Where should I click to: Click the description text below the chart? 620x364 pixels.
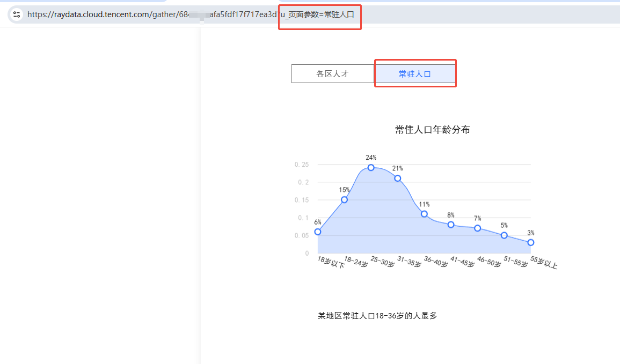377,316
